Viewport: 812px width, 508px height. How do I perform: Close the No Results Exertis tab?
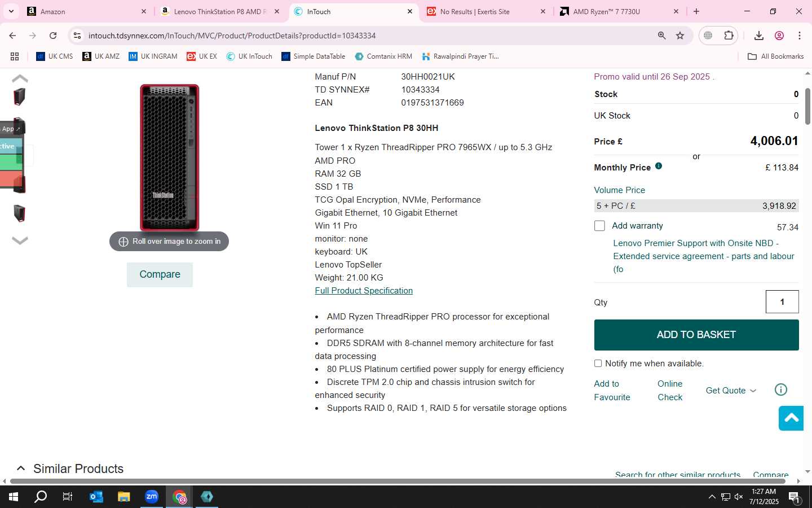543,11
